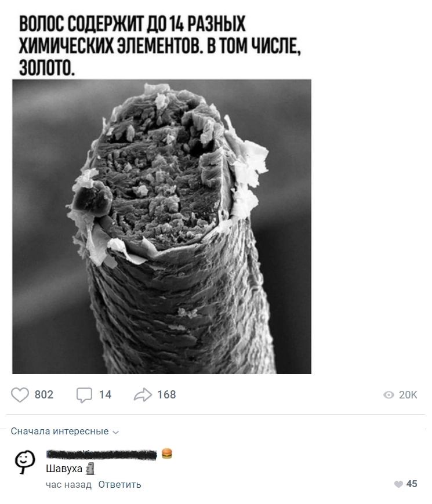Screen dimensions: 432x504
Task: Click the burger emoji beside the commenter name
Action: click(167, 454)
